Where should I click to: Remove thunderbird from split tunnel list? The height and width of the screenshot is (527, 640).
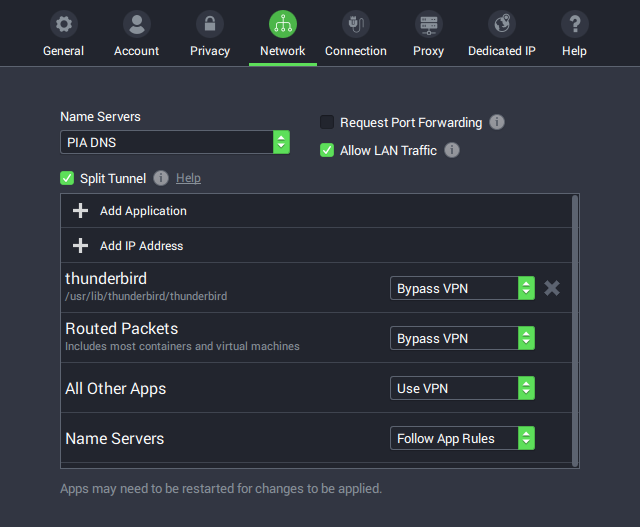pyautogui.click(x=552, y=288)
